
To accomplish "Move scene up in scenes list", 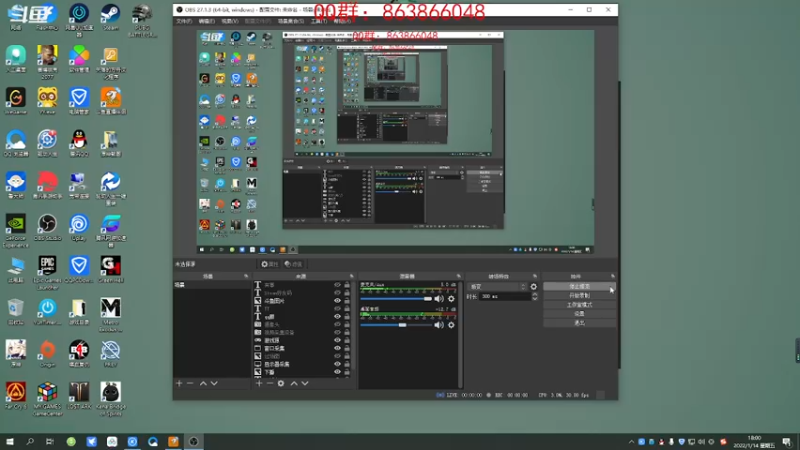I will tap(203, 383).
